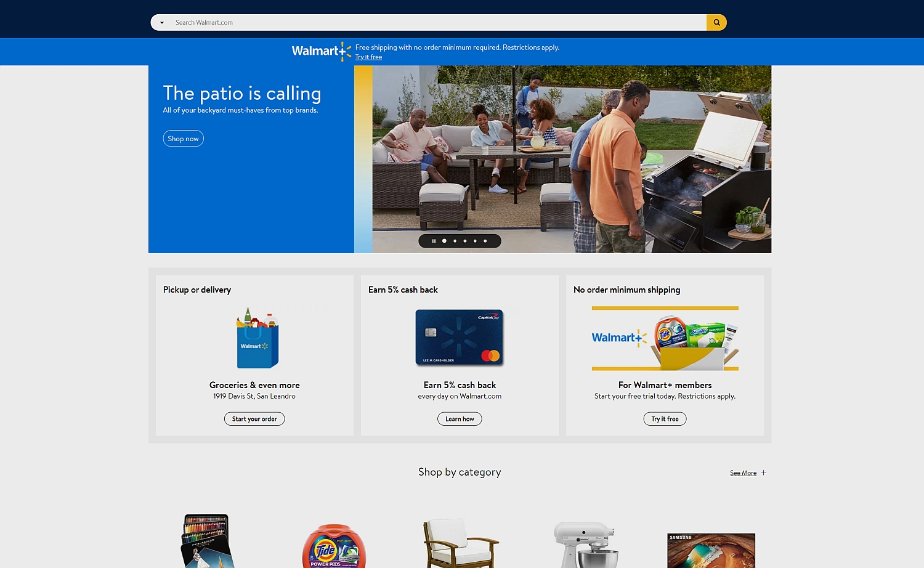Viewport: 924px width, 568px height.
Task: Click the Shop by category heading
Action: [x=460, y=472]
